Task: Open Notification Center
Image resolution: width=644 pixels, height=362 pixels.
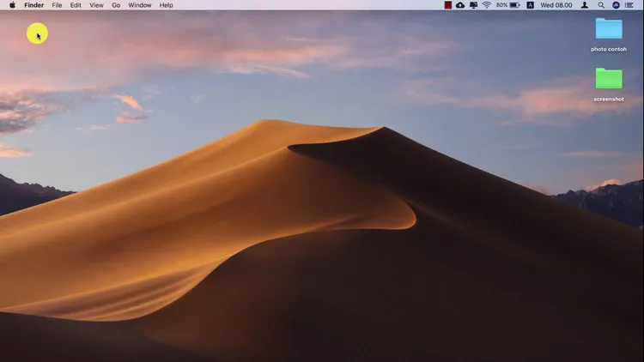Action: pyautogui.click(x=629, y=5)
